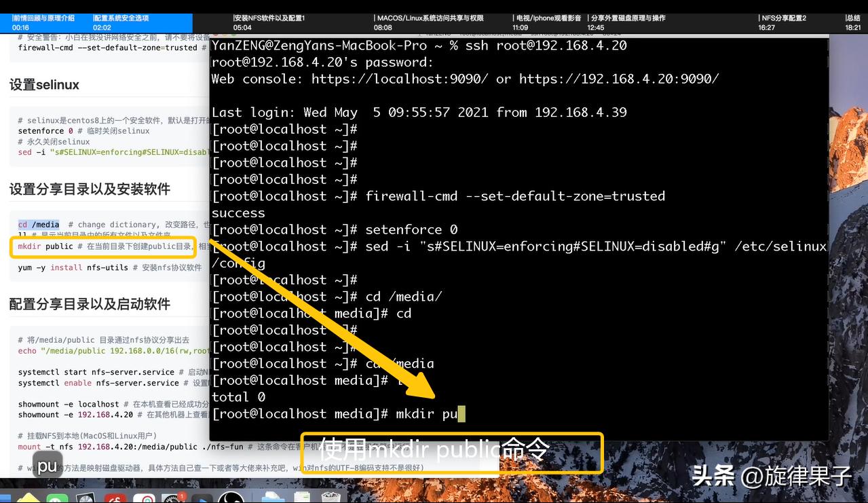Click the Trash icon in the Dock
This screenshot has width=868, height=503.
331,497
